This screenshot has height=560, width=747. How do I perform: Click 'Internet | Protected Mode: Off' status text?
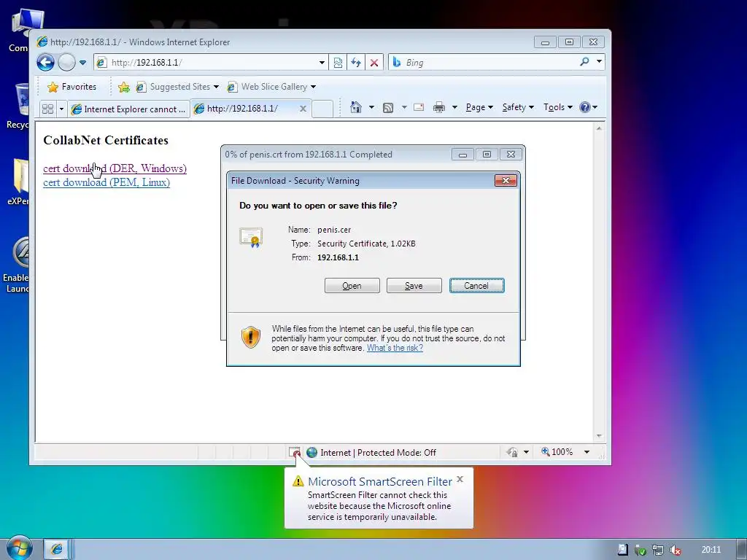coord(379,453)
